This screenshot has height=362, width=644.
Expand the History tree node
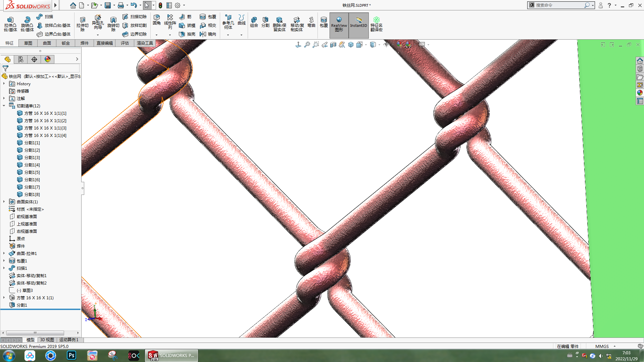click(4, 84)
